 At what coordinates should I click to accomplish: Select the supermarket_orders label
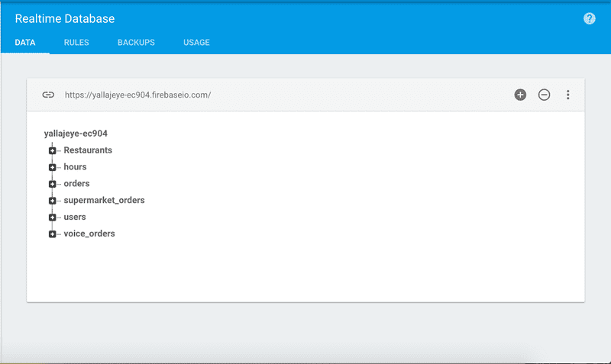104,200
